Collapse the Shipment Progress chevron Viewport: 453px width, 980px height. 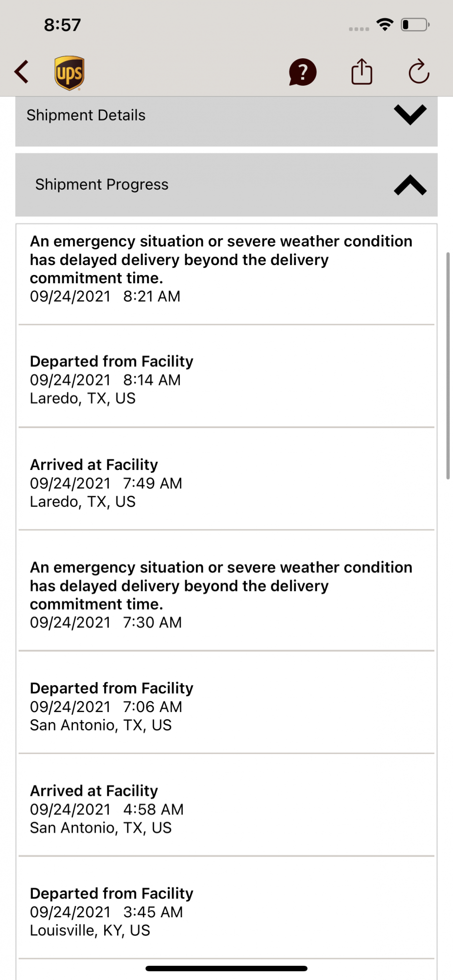(410, 185)
